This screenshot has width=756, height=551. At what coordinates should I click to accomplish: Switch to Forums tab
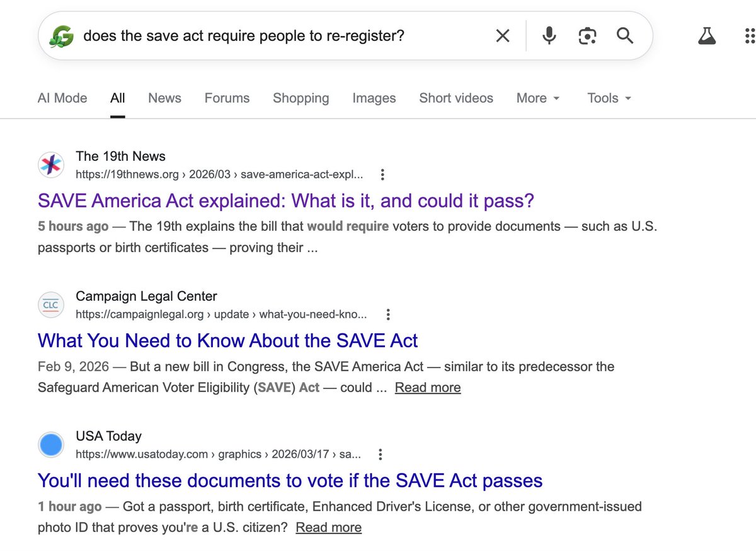coord(227,98)
